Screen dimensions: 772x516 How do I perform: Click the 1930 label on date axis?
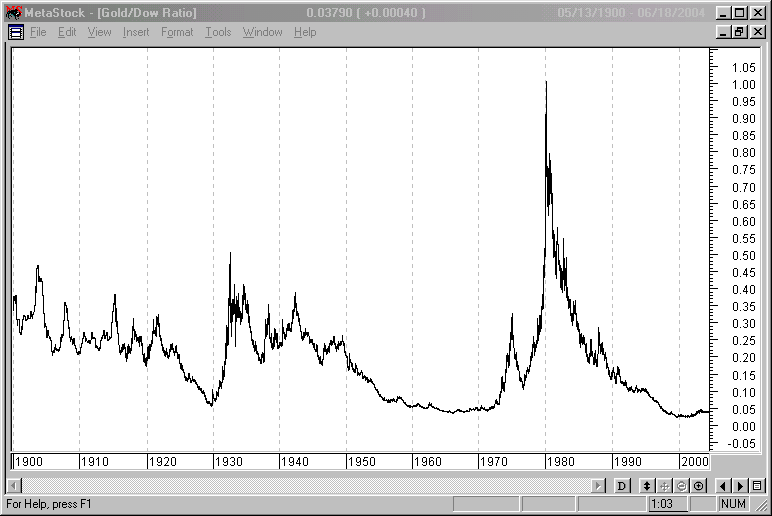click(x=229, y=462)
